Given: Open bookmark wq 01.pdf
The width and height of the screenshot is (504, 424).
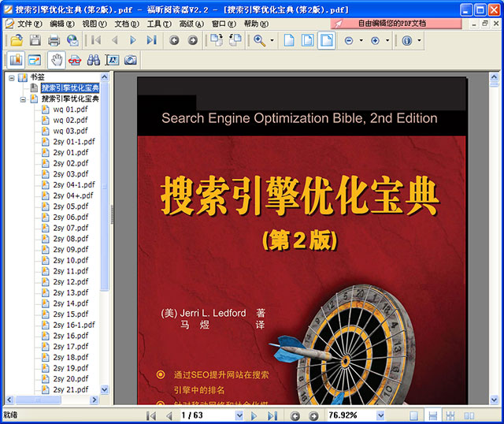Looking at the screenshot, I should (x=70, y=110).
